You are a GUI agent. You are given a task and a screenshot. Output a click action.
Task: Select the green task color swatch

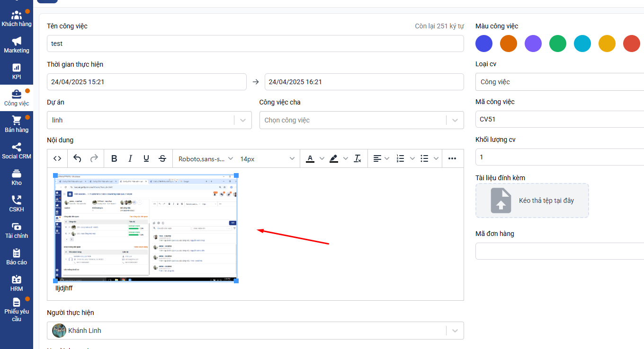click(557, 44)
